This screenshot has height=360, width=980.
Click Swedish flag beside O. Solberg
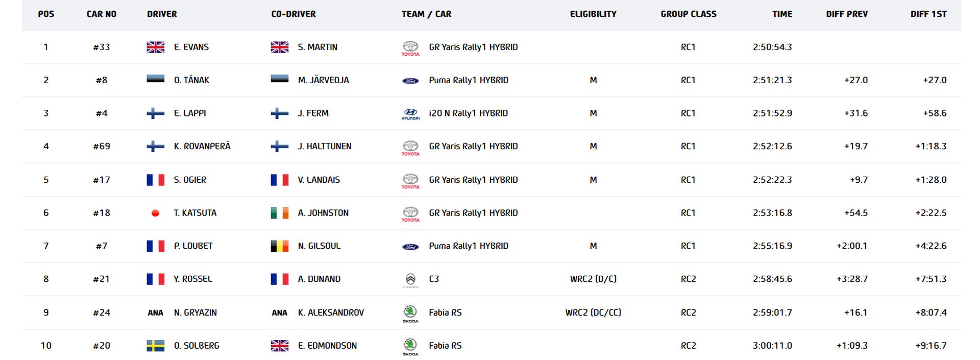coord(156,346)
